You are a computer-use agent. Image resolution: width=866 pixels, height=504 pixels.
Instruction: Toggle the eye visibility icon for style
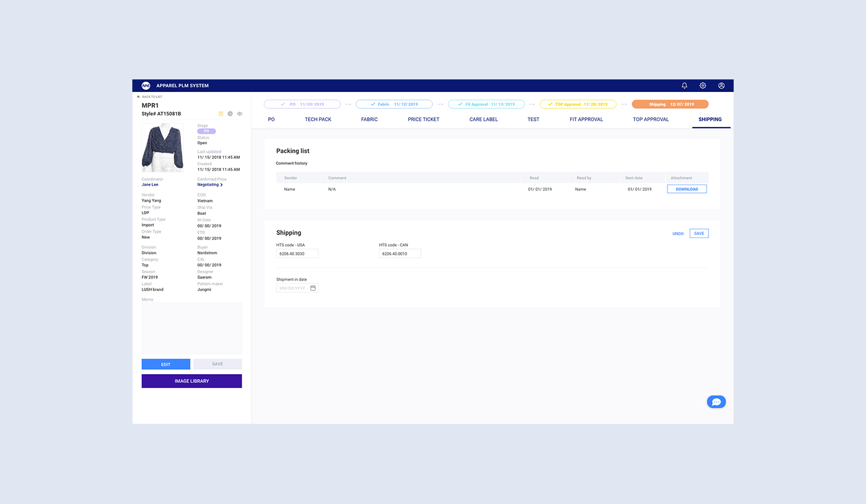(239, 114)
